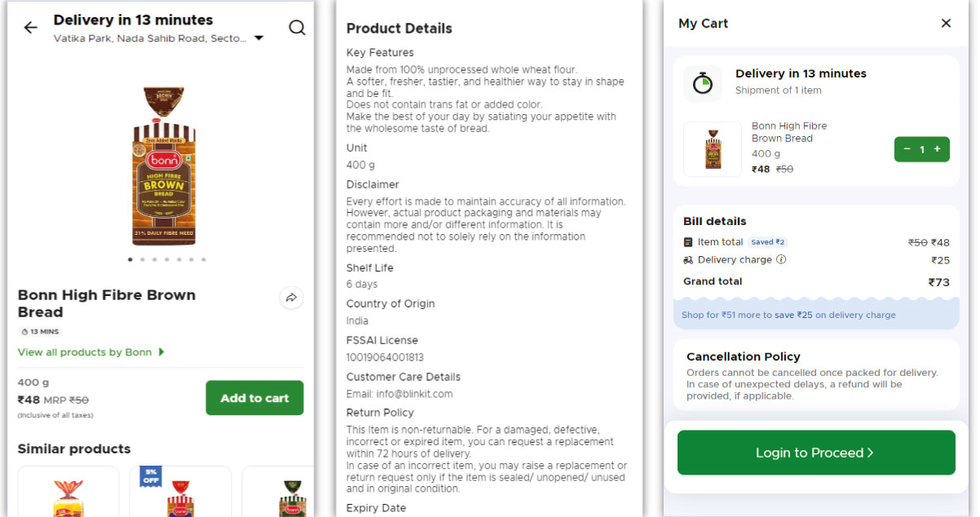The image size is (980, 517).
Task: Click the delivery charge scooter icon
Action: tap(688, 260)
